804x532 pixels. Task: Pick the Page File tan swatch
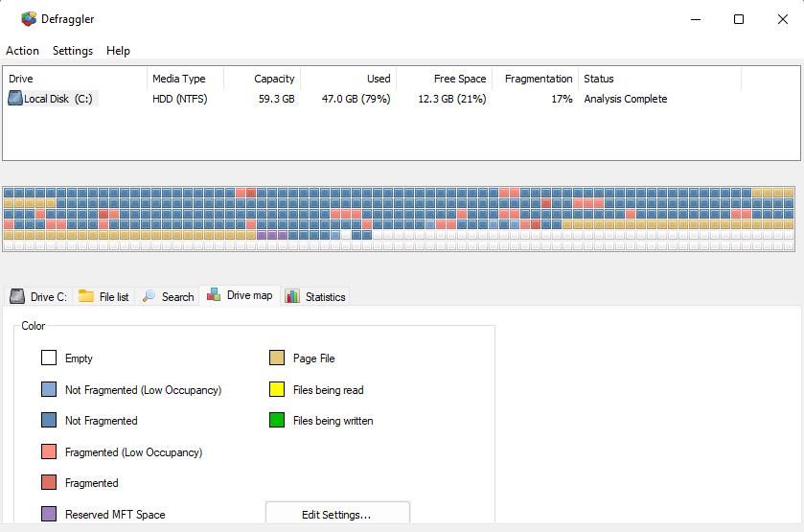click(277, 358)
